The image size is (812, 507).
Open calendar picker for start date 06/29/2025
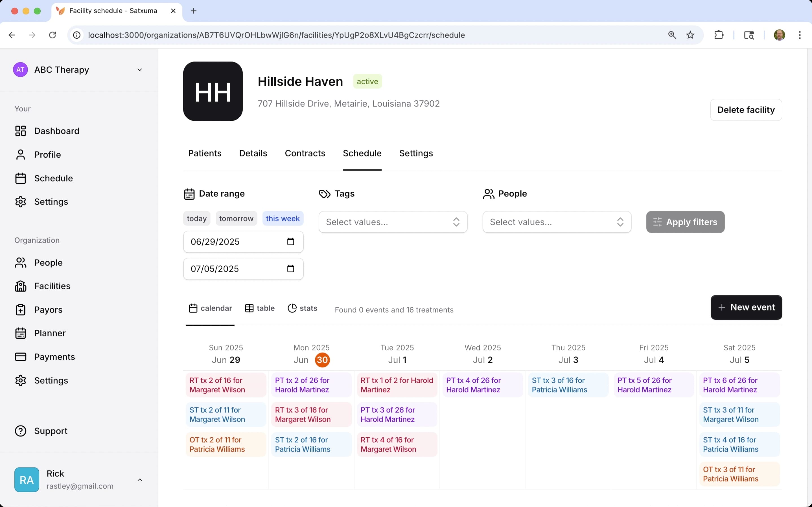pos(291,242)
